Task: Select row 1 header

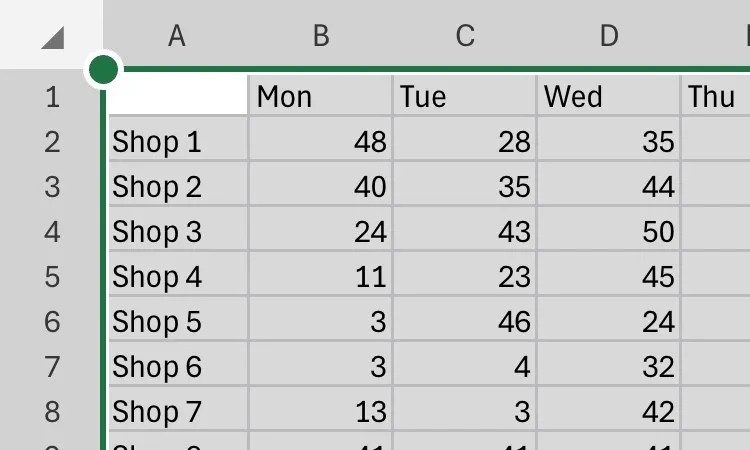Action: 51,97
